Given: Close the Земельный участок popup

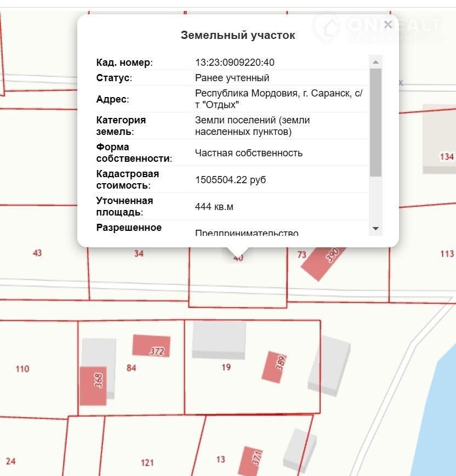Looking at the screenshot, I should point(388,25).
